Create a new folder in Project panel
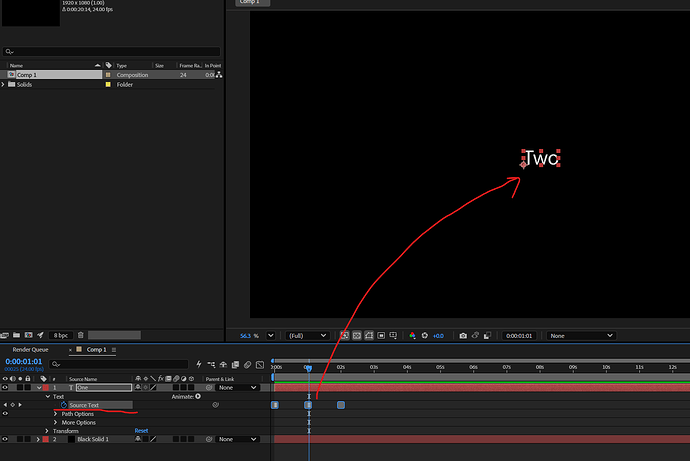This screenshot has height=461, width=690. pyautogui.click(x=16, y=335)
